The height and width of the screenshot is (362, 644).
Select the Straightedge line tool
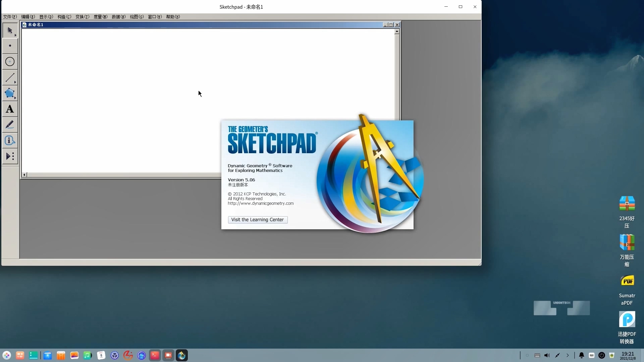click(10, 77)
